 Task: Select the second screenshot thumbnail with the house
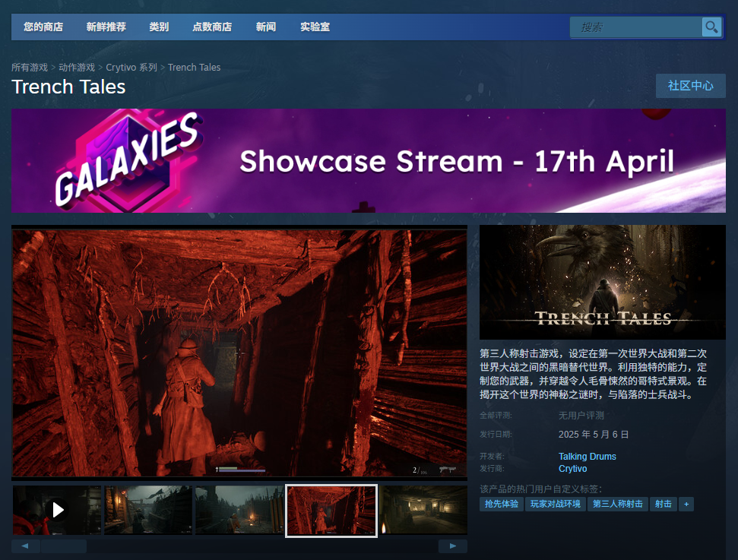point(148,510)
